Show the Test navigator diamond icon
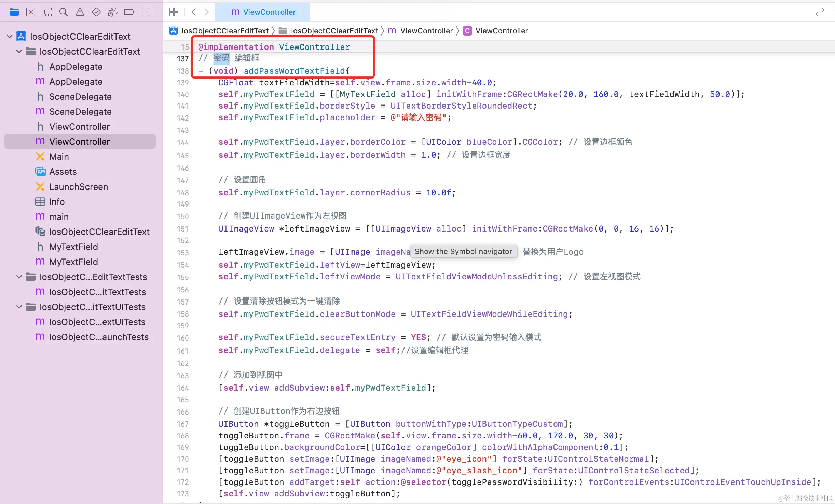Viewport: 835px width, 504px height. tap(96, 12)
